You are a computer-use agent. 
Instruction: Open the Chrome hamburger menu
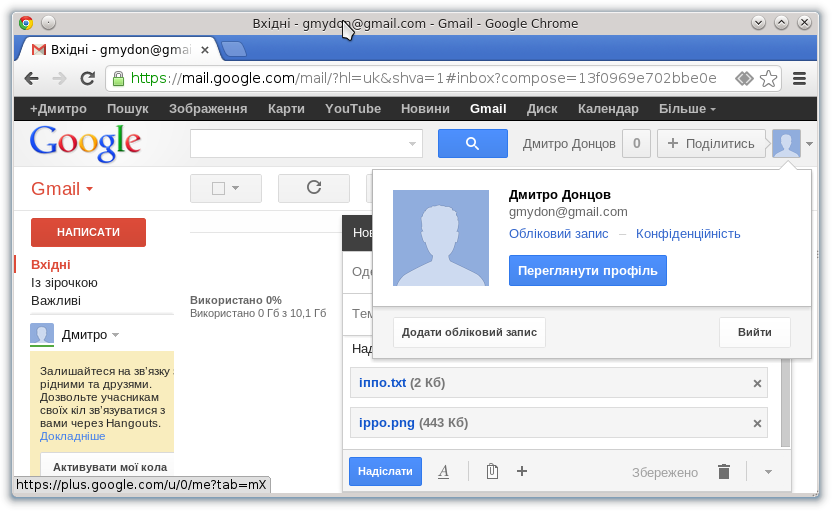pos(799,79)
